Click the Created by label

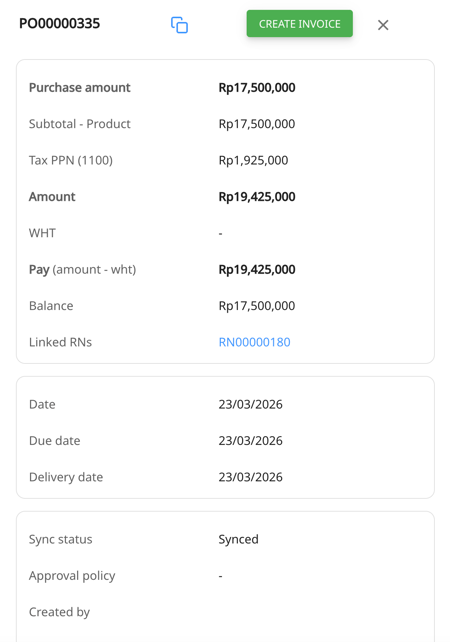pyautogui.click(x=59, y=612)
